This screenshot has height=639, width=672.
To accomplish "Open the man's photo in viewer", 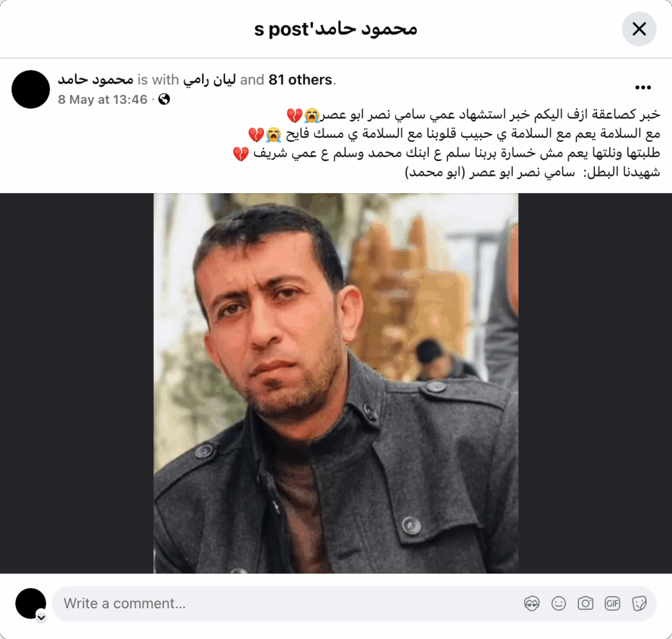I will (x=336, y=383).
